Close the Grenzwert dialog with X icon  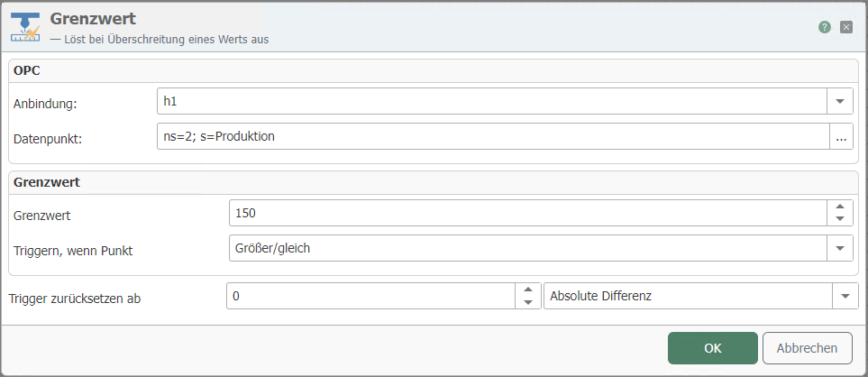tap(846, 27)
